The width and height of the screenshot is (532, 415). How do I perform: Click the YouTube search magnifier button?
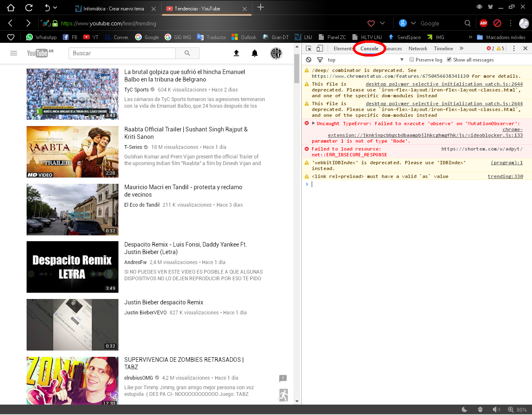tap(187, 53)
